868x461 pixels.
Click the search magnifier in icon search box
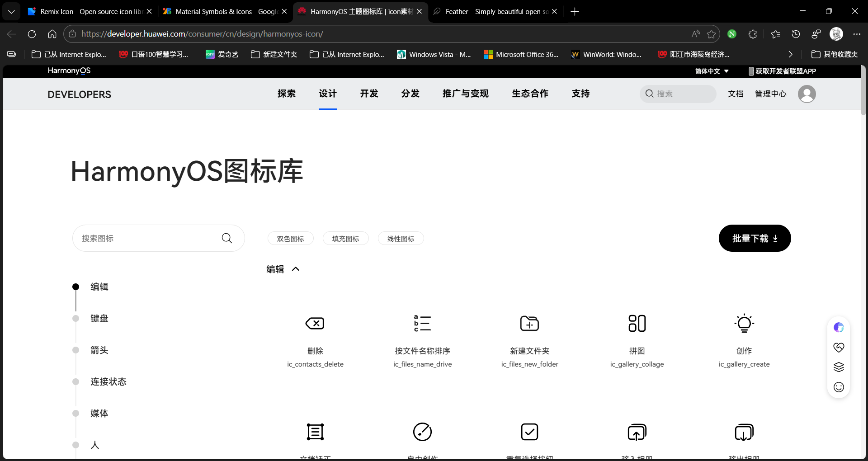(227, 238)
